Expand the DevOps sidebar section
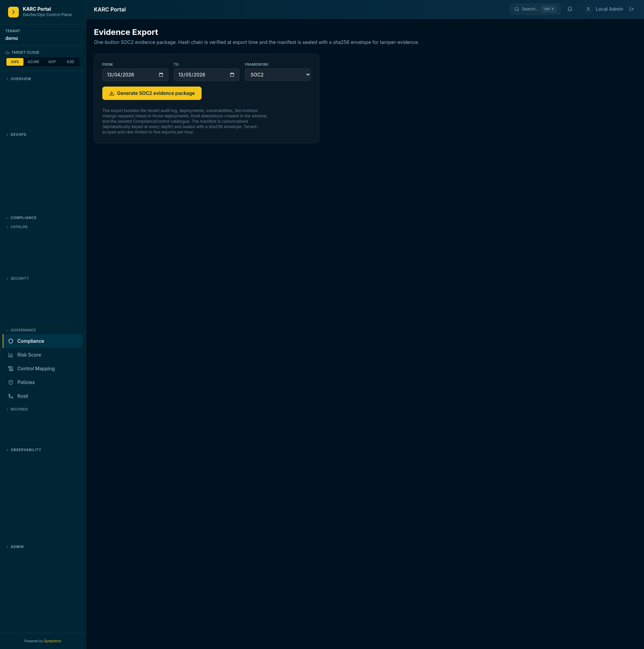 click(18, 134)
